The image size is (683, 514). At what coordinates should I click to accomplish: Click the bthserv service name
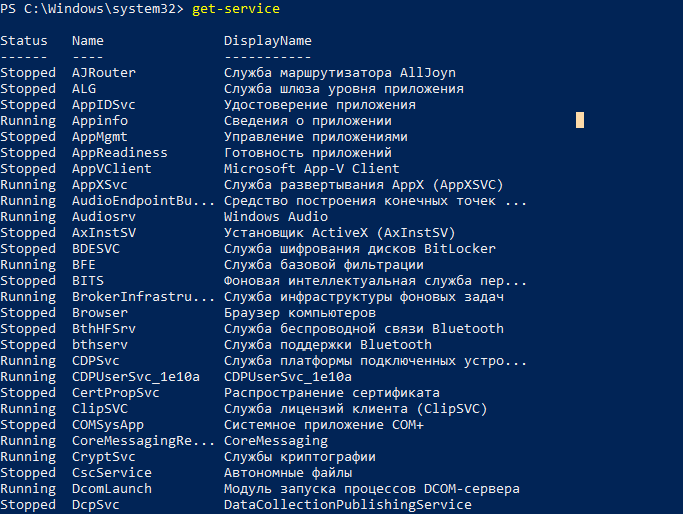(x=100, y=345)
